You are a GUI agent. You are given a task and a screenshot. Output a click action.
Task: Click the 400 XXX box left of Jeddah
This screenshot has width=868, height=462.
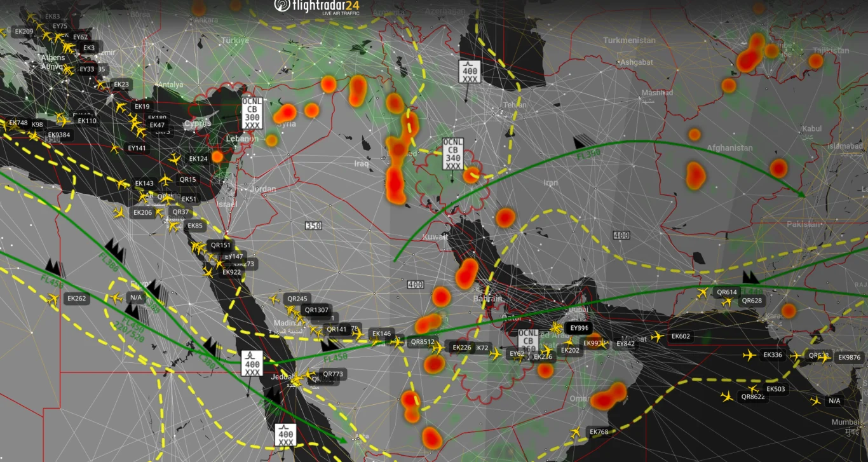tap(252, 363)
